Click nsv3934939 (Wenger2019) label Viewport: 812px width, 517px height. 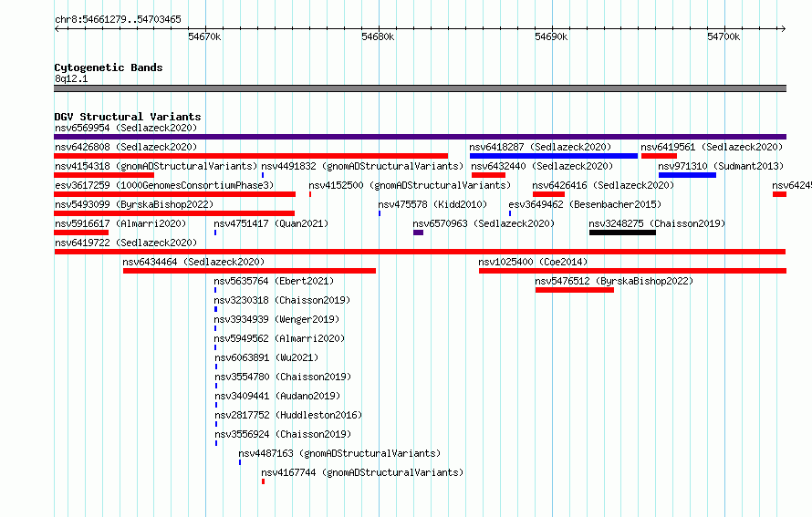point(276,319)
